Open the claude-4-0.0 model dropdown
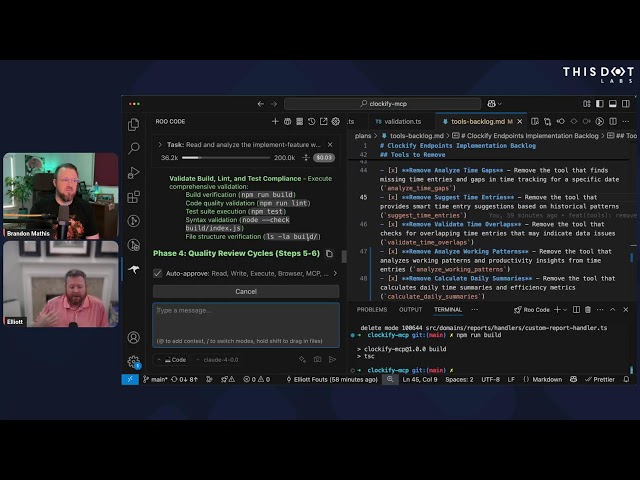This screenshot has width=640, height=480. (217, 360)
